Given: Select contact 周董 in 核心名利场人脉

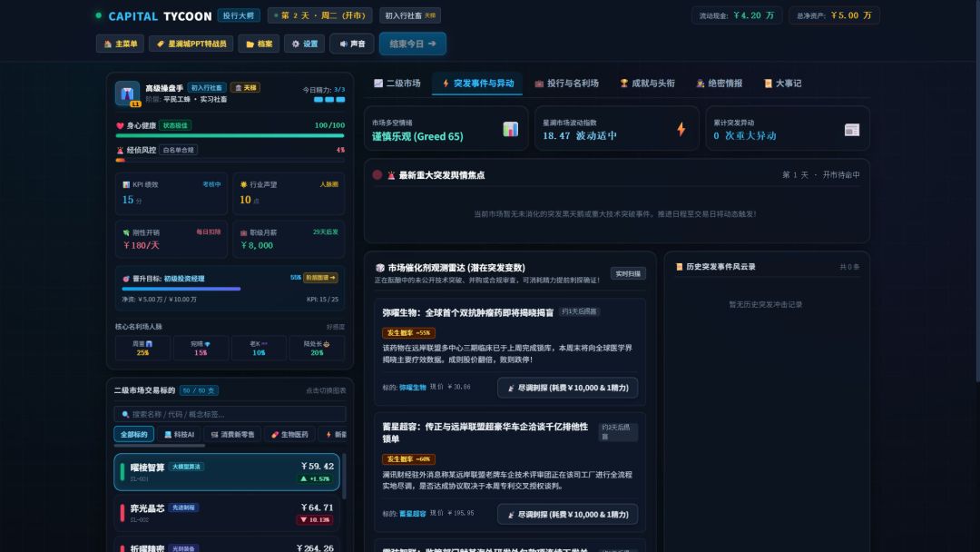Looking at the screenshot, I should click(142, 349).
